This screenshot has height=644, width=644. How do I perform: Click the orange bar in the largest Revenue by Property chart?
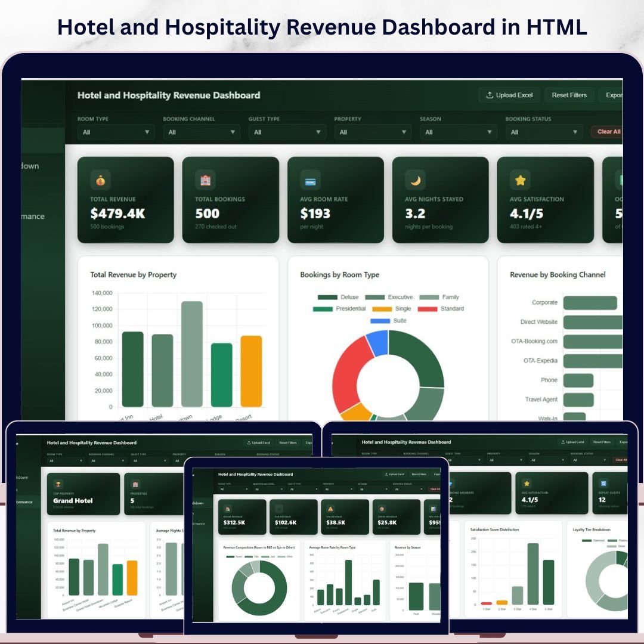pyautogui.click(x=251, y=371)
